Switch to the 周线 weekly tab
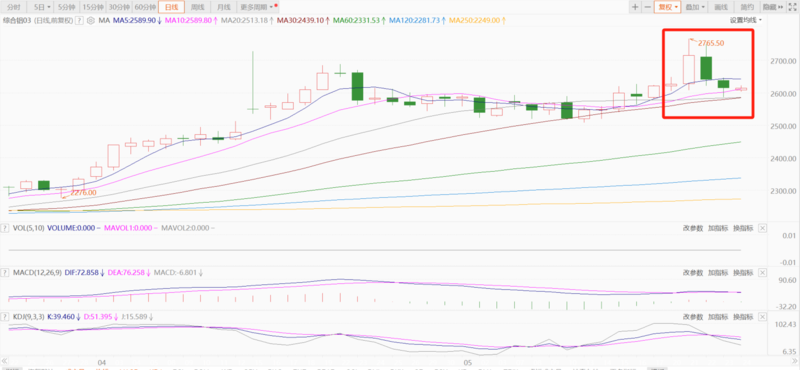 point(197,7)
